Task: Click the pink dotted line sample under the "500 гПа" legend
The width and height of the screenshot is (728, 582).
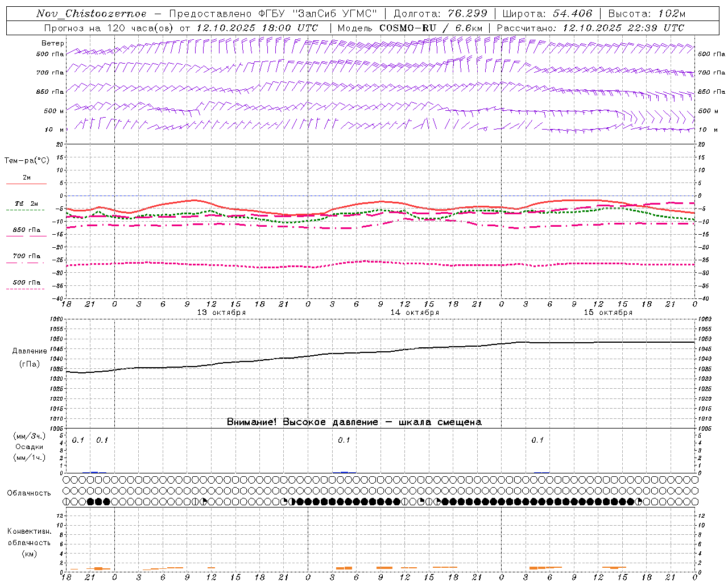Action: coord(25,289)
